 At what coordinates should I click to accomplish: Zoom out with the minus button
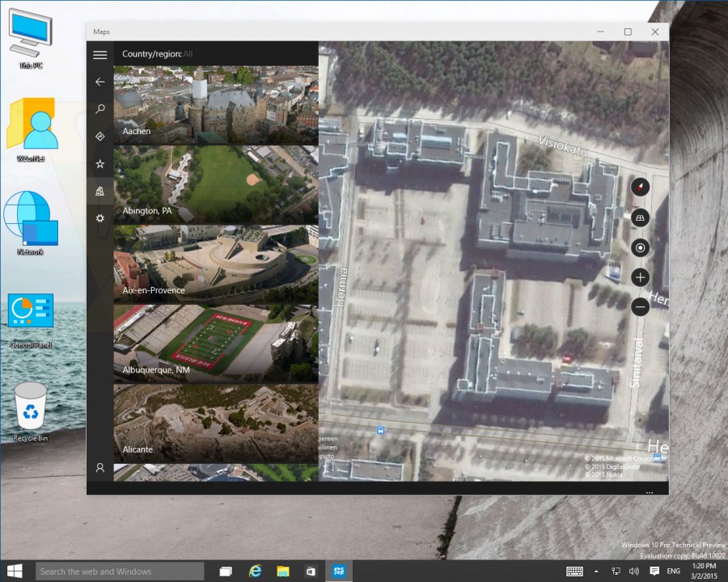[641, 307]
